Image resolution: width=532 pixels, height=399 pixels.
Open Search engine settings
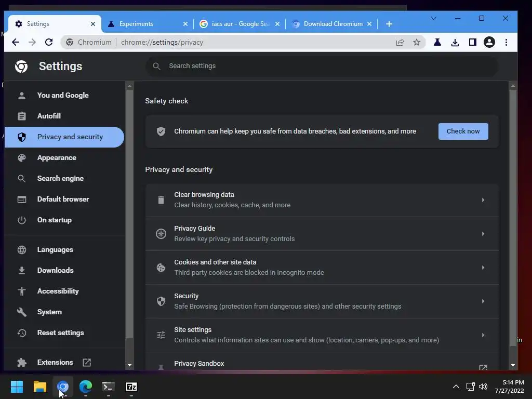(x=64, y=179)
